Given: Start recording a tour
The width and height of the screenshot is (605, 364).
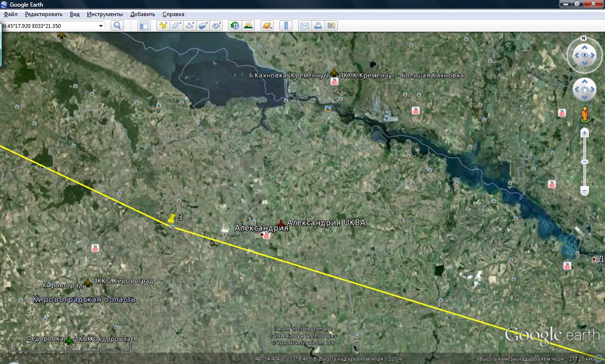Looking at the screenshot, I should (216, 26).
